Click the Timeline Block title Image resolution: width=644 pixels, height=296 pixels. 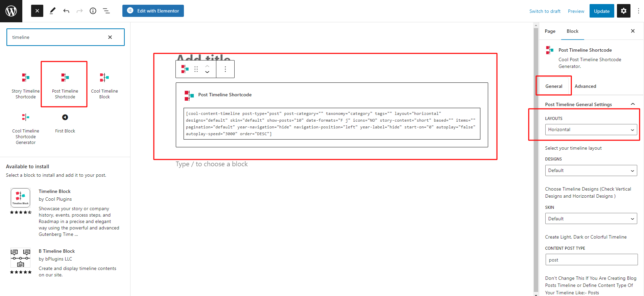54,191
